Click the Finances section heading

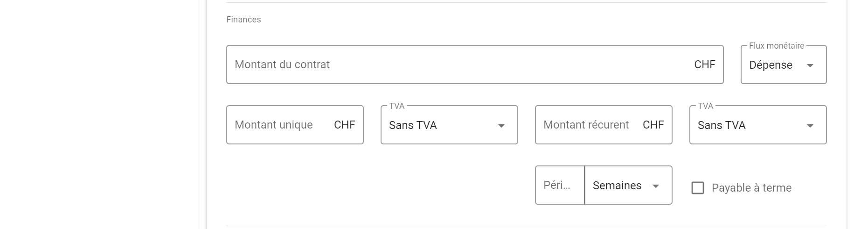pos(243,20)
